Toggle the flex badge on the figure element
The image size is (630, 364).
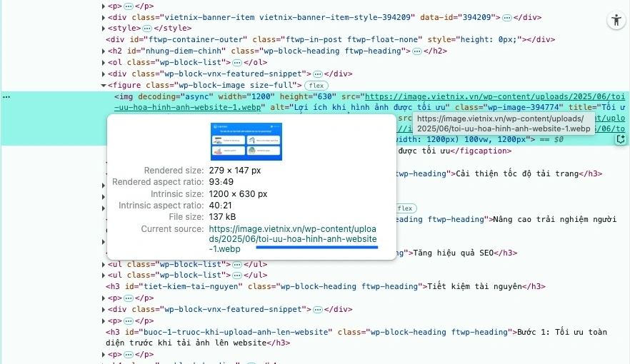316,86
